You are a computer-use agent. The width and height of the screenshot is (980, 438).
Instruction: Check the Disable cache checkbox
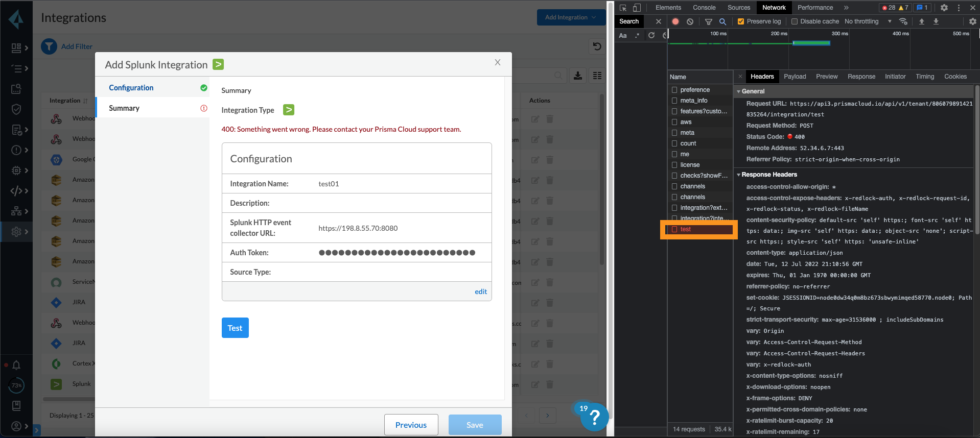[795, 21]
